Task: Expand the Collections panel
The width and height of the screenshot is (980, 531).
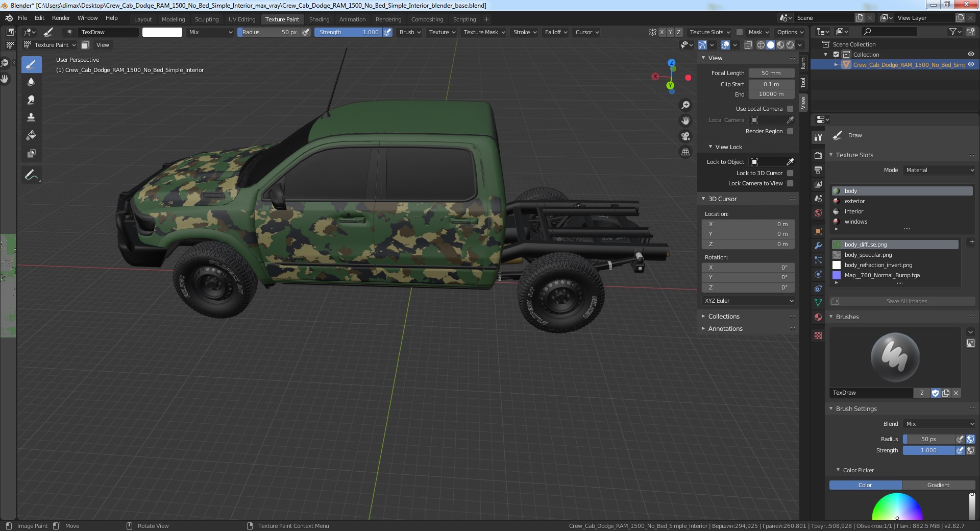Action: tap(723, 317)
